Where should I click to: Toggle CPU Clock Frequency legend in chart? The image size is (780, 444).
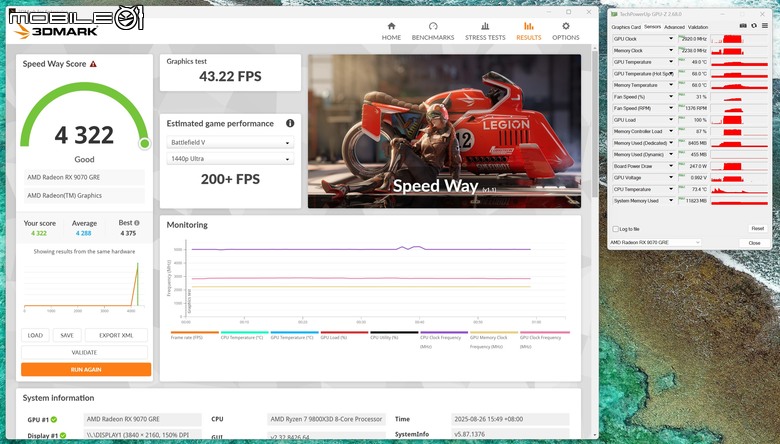pyautogui.click(x=444, y=339)
